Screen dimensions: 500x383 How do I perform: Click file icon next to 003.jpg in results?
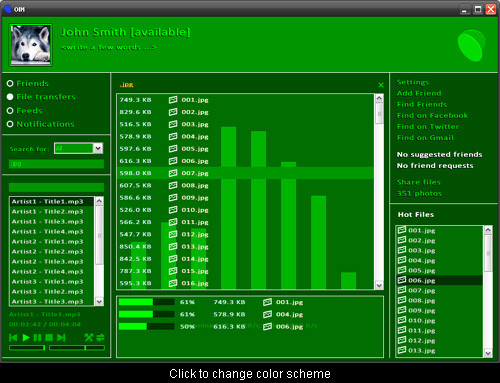(x=173, y=124)
